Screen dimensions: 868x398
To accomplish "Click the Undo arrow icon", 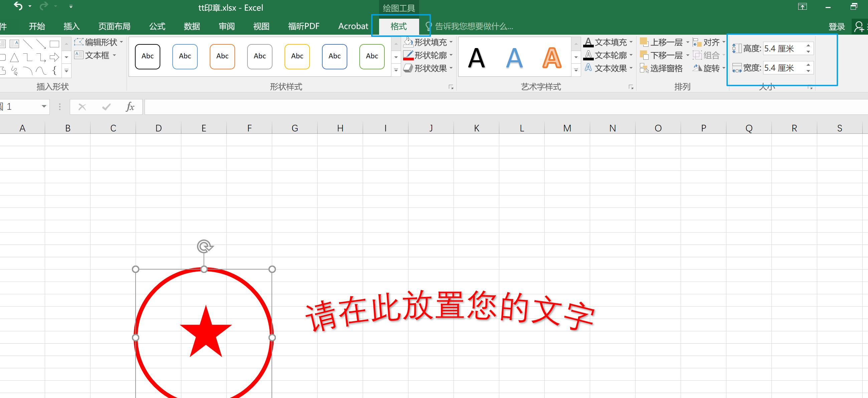I will [x=18, y=6].
